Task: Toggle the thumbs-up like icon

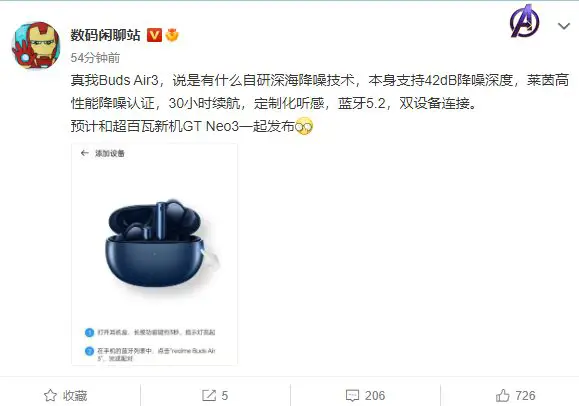Action: pos(503,396)
